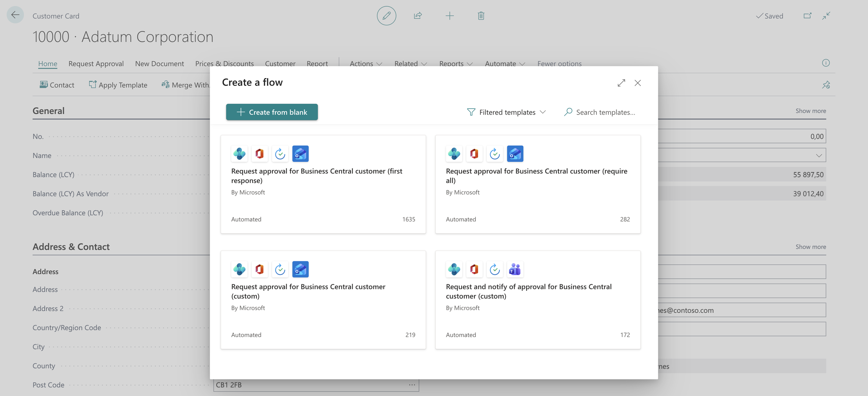Open customer card in new window icon
Image resolution: width=868 pixels, height=396 pixels.
[808, 16]
